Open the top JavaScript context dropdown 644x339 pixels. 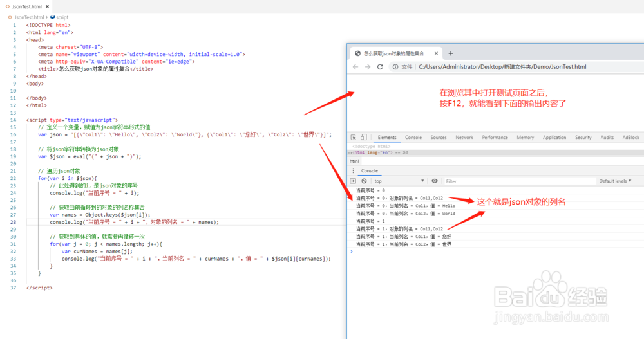(399, 181)
